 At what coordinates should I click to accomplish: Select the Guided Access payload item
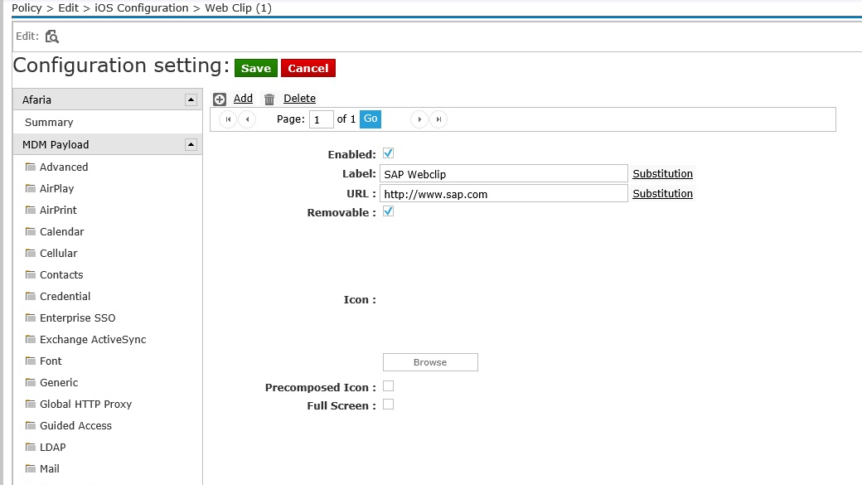coord(76,425)
